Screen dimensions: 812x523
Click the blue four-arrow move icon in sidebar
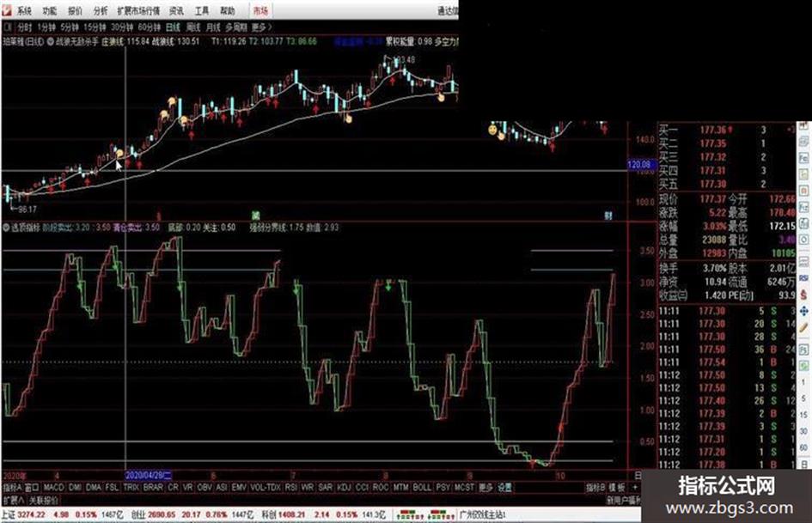pos(803,311)
